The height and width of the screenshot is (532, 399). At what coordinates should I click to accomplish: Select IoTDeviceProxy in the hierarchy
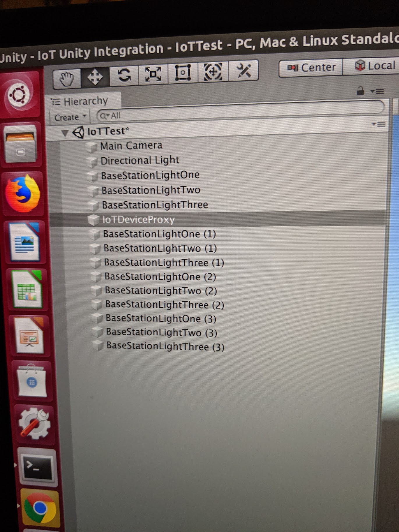pos(138,220)
